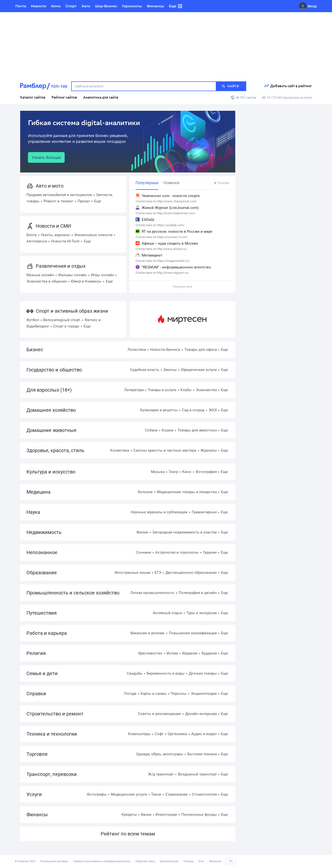Click the НАЙТИ search button
Image resolution: width=332 pixels, height=868 pixels.
pos(231,86)
